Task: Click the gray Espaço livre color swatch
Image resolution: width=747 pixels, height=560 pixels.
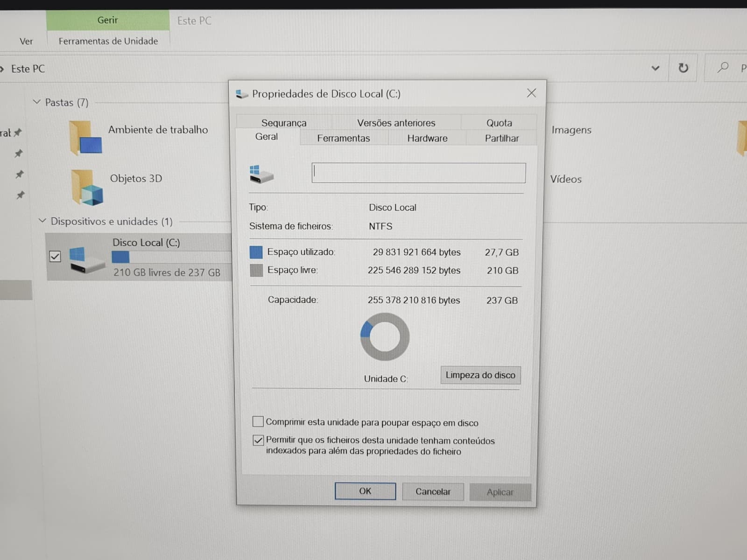Action: click(256, 270)
